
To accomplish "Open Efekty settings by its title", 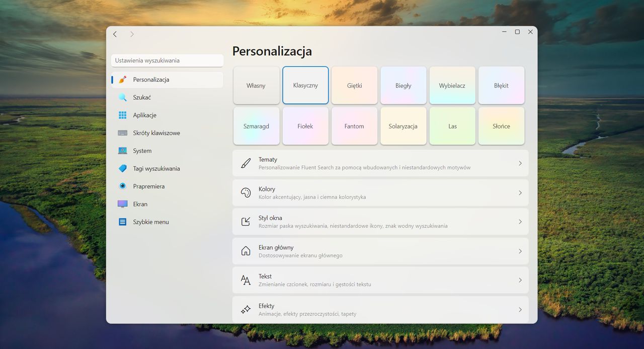I will pyautogui.click(x=266, y=306).
